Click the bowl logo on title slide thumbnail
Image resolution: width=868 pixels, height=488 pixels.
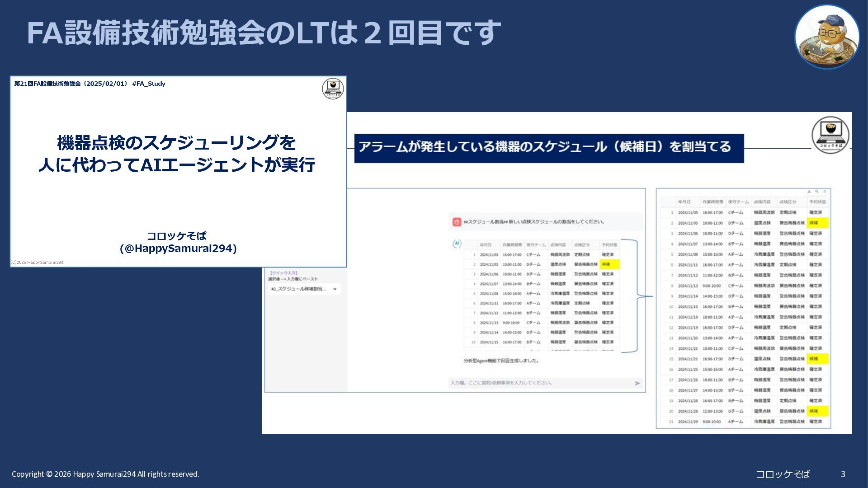point(333,89)
